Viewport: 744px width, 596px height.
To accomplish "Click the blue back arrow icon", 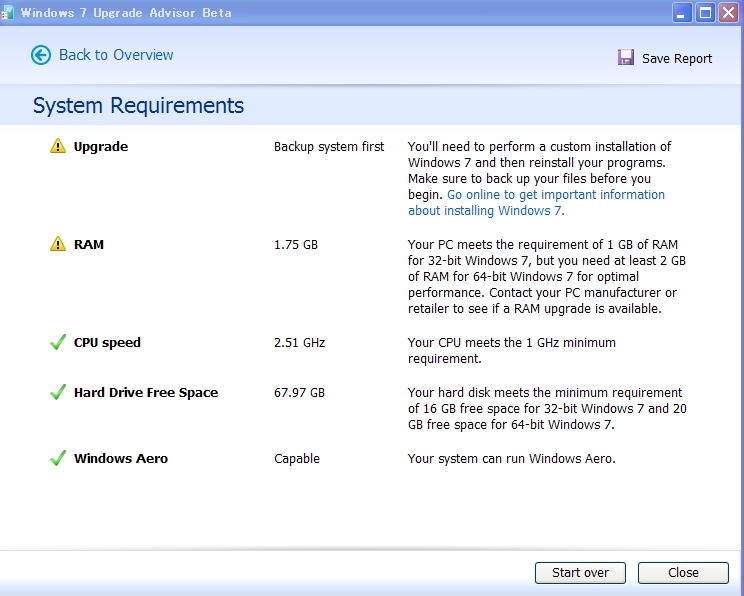I will (x=41, y=55).
